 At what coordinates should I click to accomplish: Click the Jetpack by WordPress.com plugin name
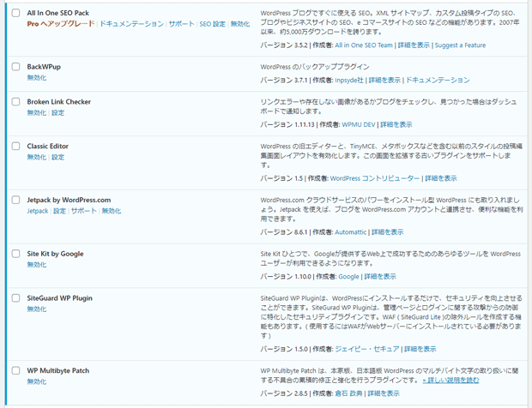tap(69, 200)
